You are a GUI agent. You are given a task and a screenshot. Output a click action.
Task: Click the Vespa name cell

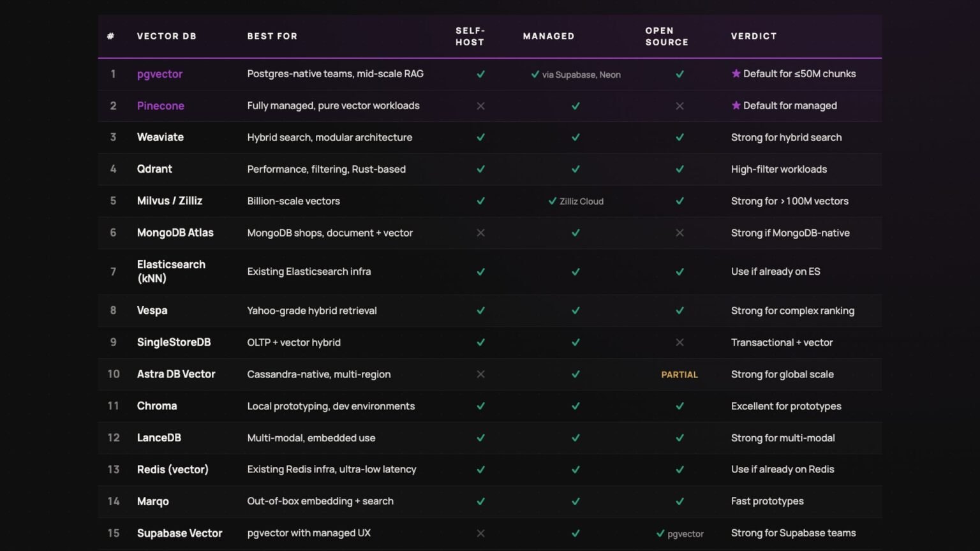152,311
